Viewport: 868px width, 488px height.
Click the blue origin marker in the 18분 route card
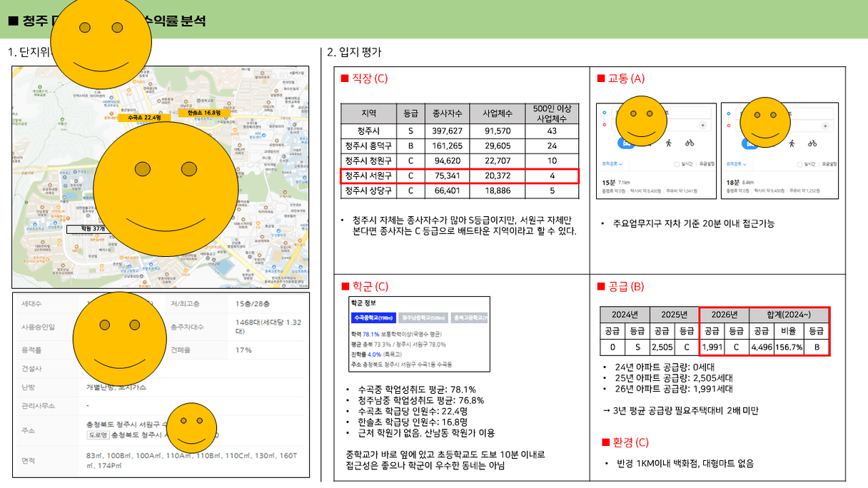(x=728, y=113)
